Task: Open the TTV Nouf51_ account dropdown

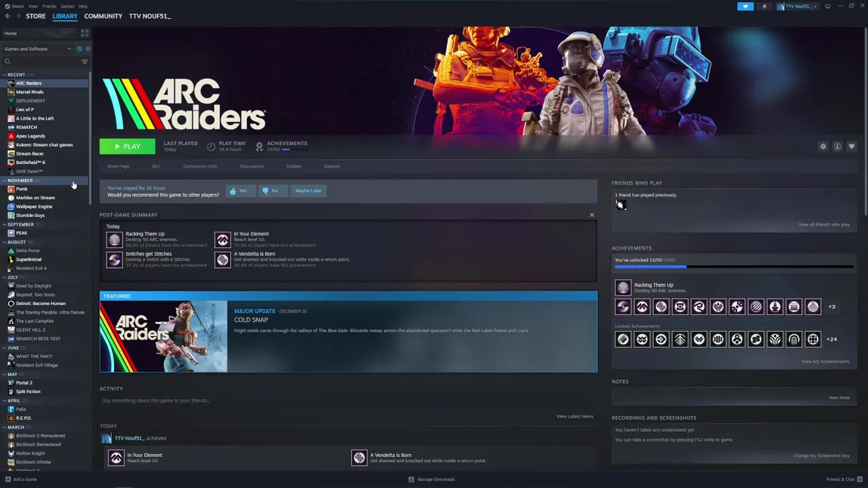Action: point(797,6)
